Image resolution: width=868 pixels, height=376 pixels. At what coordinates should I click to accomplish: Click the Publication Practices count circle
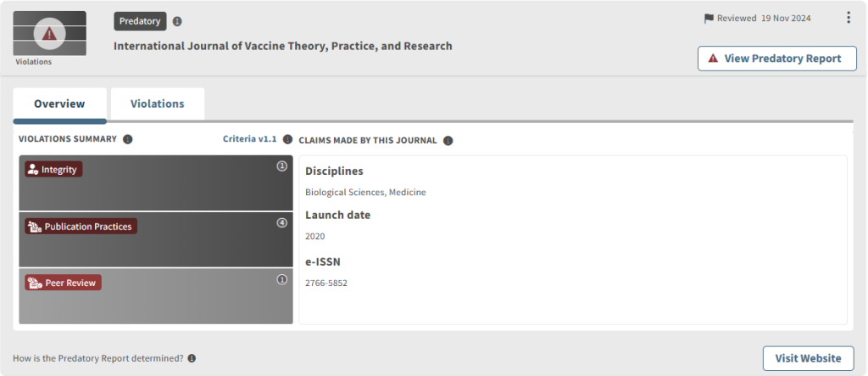coord(282,223)
